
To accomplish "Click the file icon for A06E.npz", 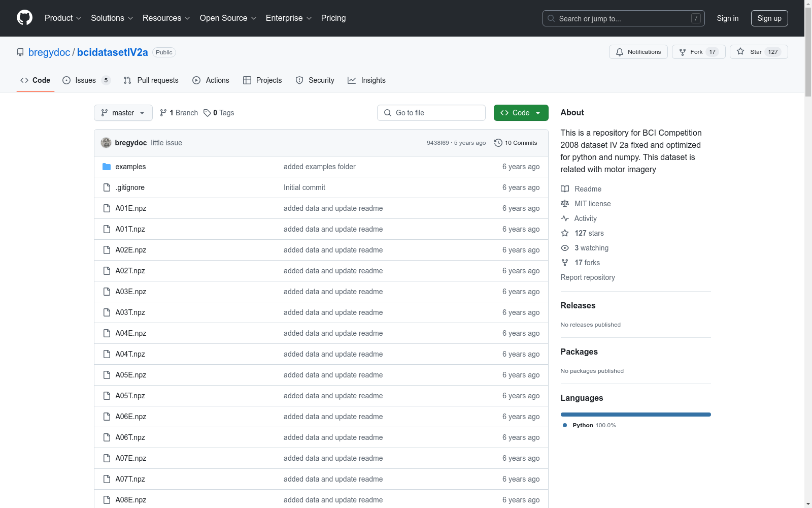I will click(107, 417).
